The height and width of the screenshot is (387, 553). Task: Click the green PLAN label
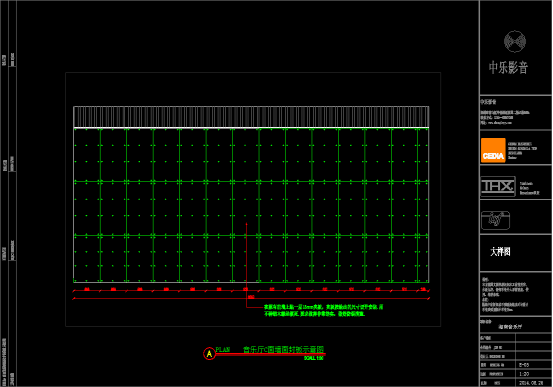[x=223, y=349]
